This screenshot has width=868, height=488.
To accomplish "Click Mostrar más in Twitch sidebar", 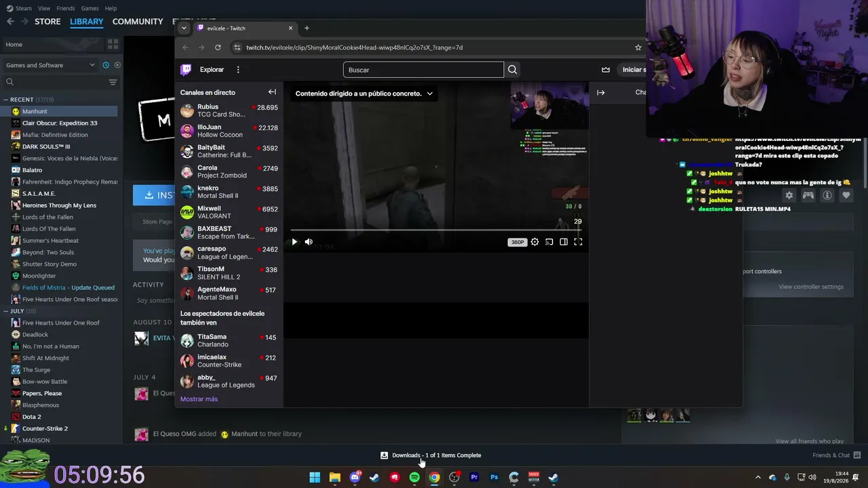I will pyautogui.click(x=199, y=399).
